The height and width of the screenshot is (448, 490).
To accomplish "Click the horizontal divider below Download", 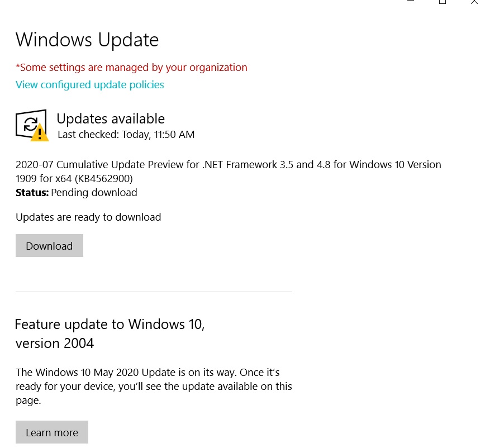I will point(154,292).
